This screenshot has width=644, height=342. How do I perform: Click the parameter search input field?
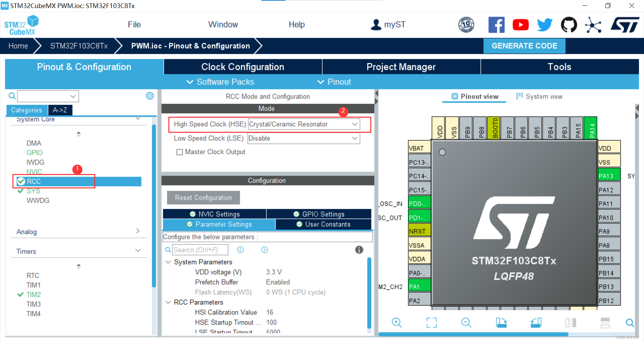tap(200, 250)
